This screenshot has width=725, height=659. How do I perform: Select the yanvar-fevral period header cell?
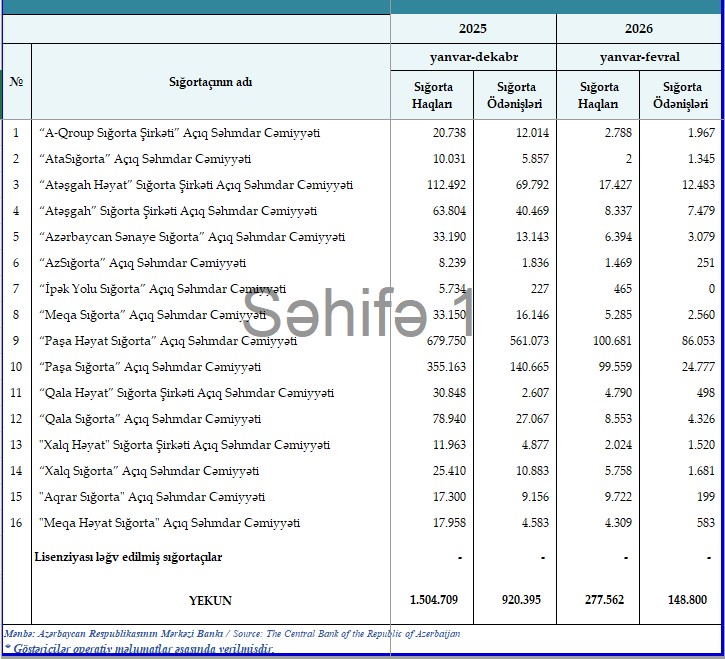pos(639,57)
